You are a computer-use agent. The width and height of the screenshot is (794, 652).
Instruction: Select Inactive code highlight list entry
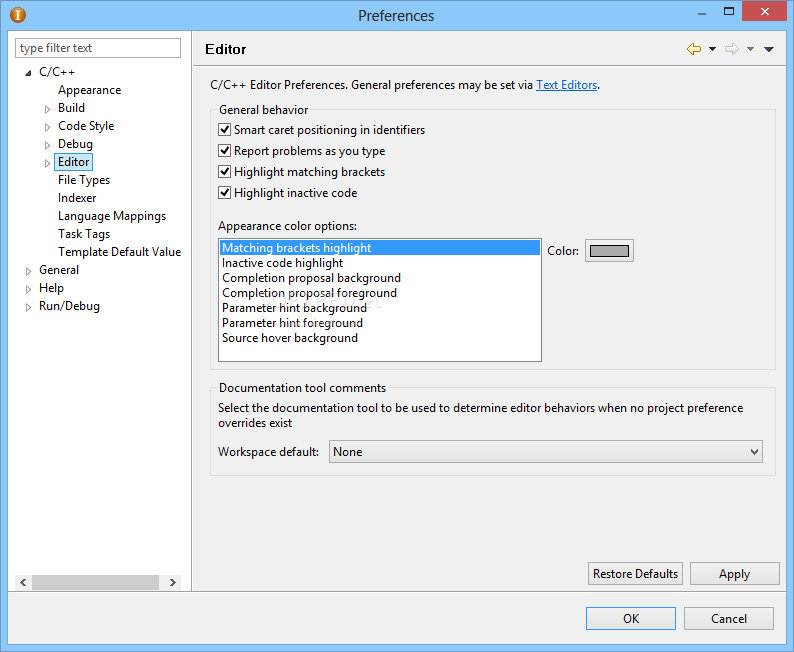[x=380, y=263]
